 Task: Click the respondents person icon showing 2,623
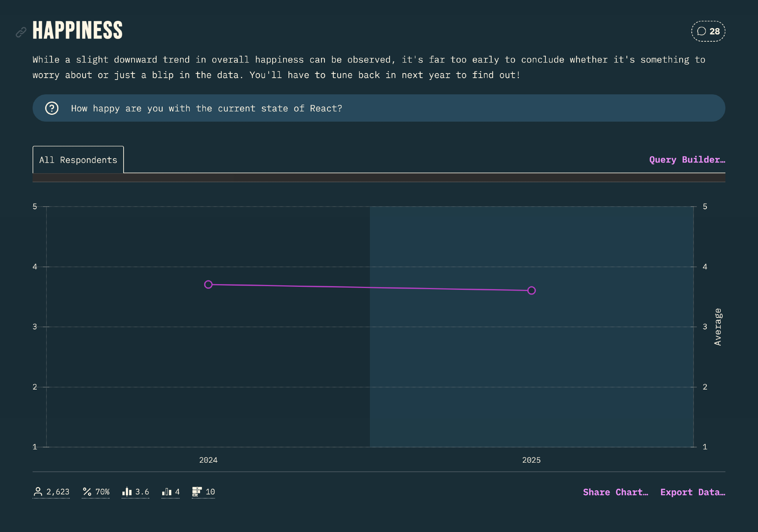38,492
